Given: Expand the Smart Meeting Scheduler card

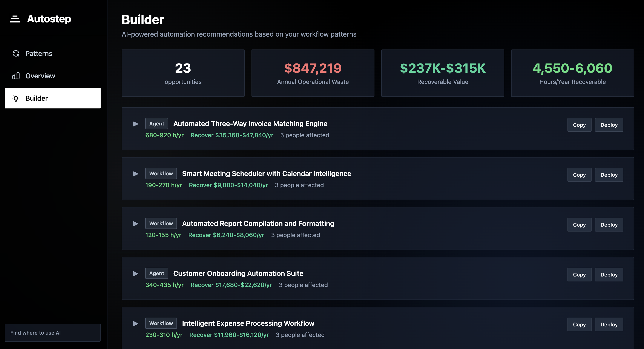Looking at the screenshot, I should [x=135, y=174].
